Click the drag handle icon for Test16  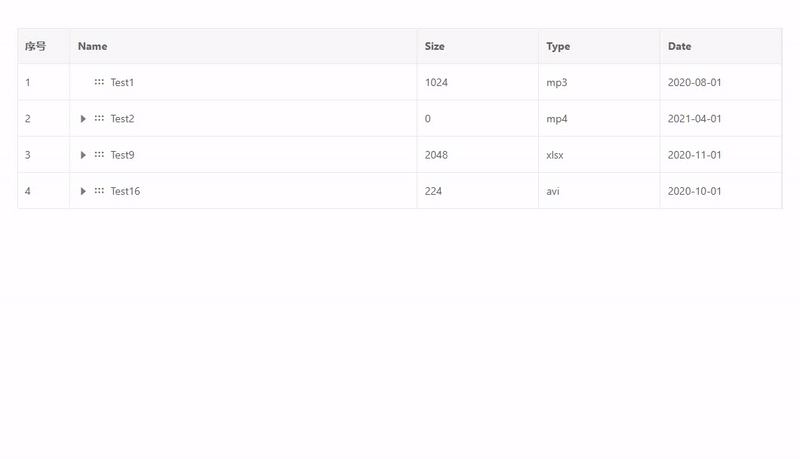(99, 190)
